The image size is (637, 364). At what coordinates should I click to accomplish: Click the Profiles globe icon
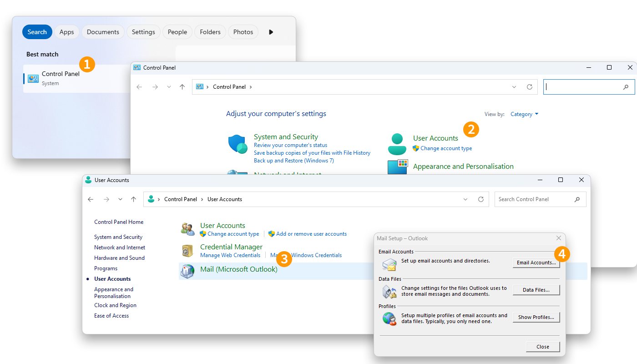coord(389,319)
